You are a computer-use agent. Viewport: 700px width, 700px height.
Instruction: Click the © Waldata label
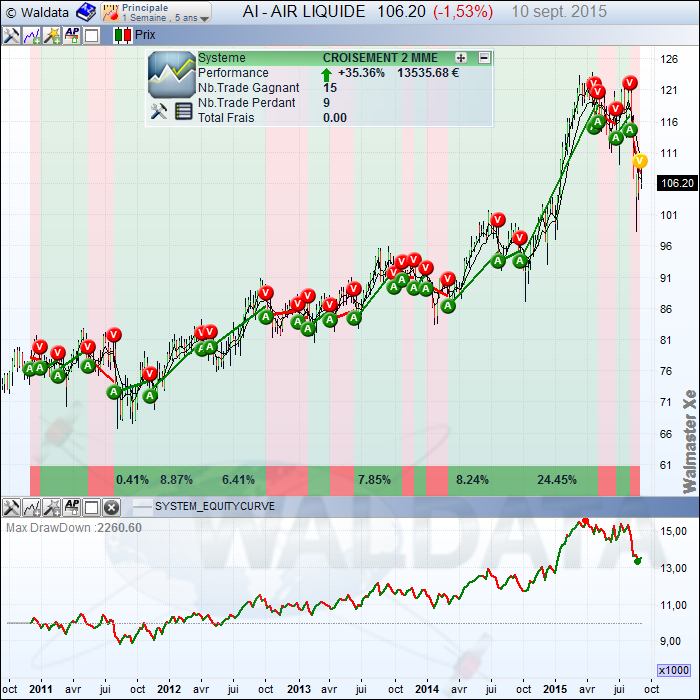point(38,12)
